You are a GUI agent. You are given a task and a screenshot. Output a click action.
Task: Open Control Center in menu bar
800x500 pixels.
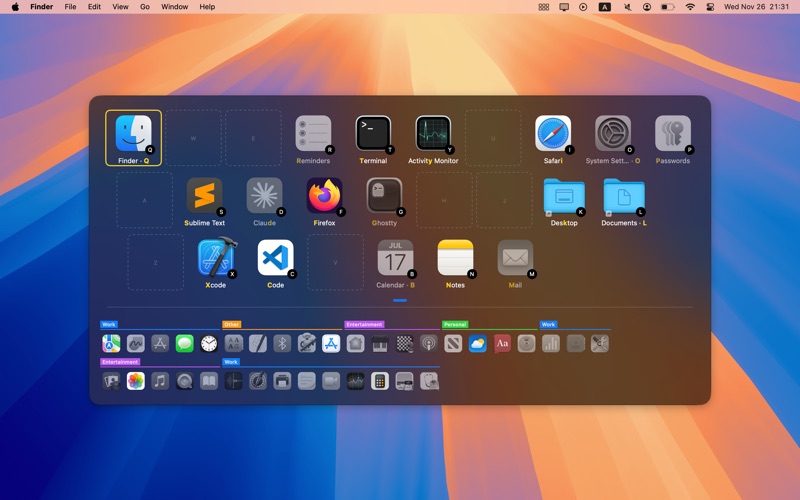point(710,7)
